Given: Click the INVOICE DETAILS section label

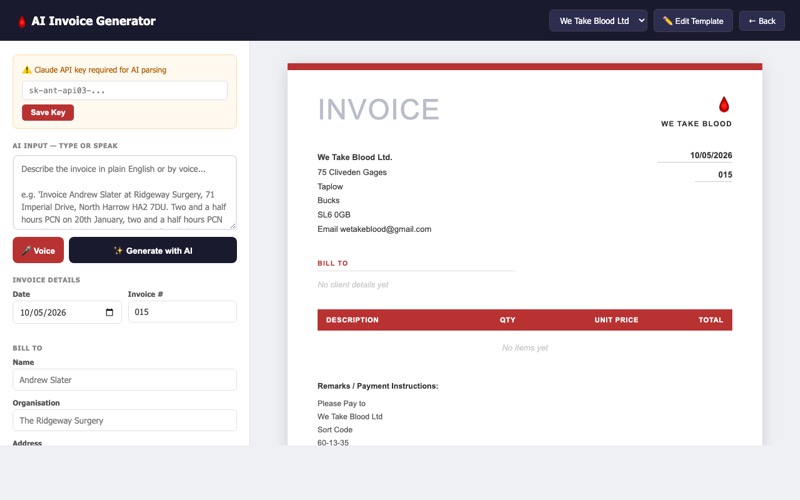Looking at the screenshot, I should coord(46,280).
